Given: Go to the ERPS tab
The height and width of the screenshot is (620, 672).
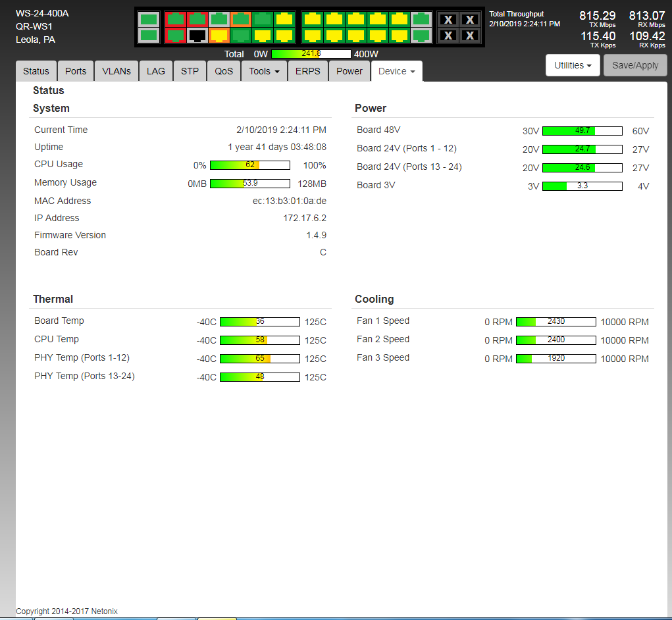Looking at the screenshot, I should pyautogui.click(x=308, y=71).
